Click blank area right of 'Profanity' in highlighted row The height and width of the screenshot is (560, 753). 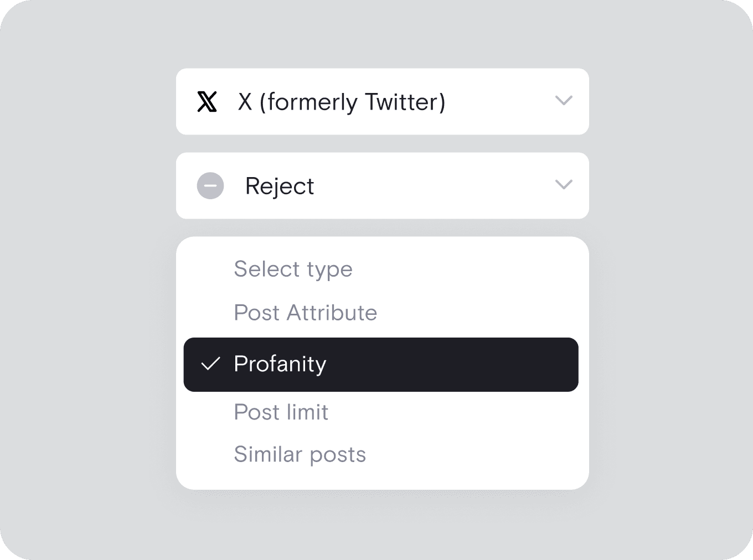tap(454, 365)
